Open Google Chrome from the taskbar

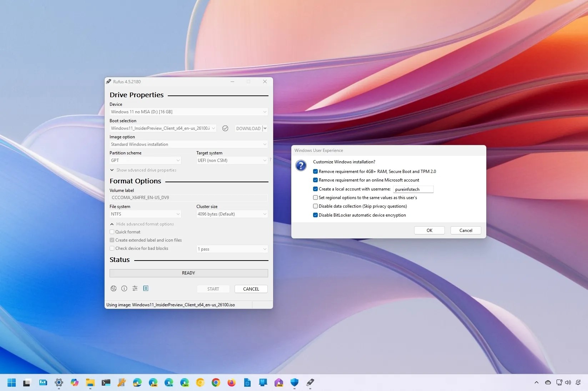[216, 382]
